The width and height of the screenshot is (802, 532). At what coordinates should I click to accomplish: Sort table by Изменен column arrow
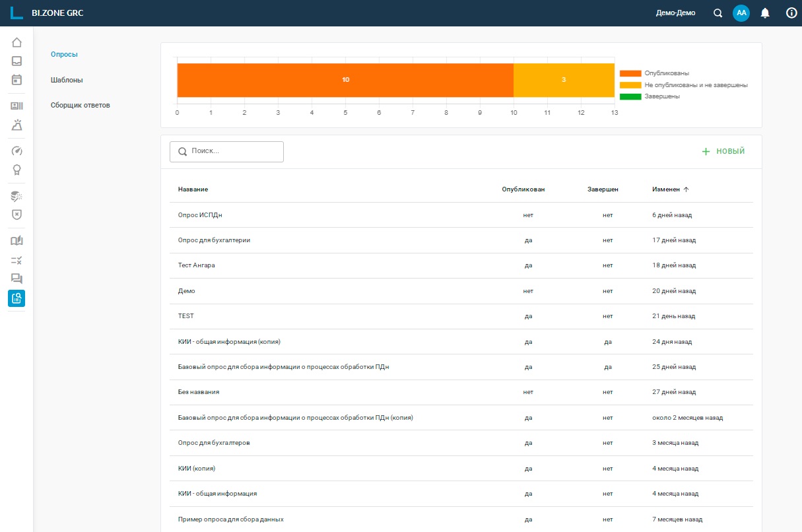tap(686, 189)
